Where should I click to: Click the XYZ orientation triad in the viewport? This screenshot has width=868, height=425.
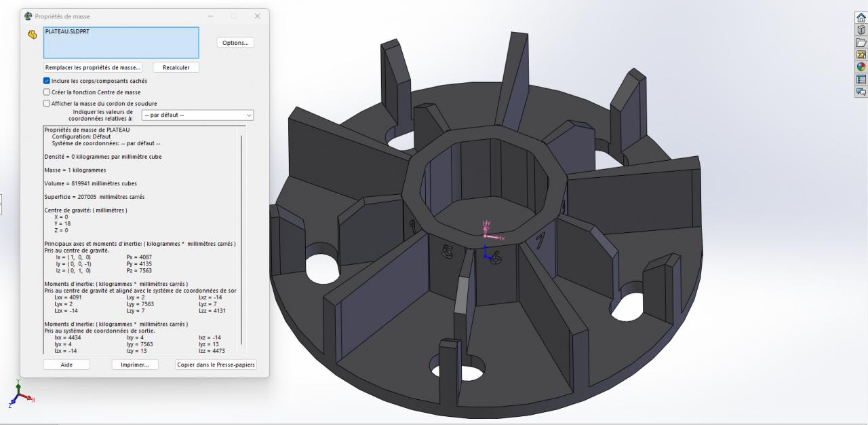tap(21, 394)
